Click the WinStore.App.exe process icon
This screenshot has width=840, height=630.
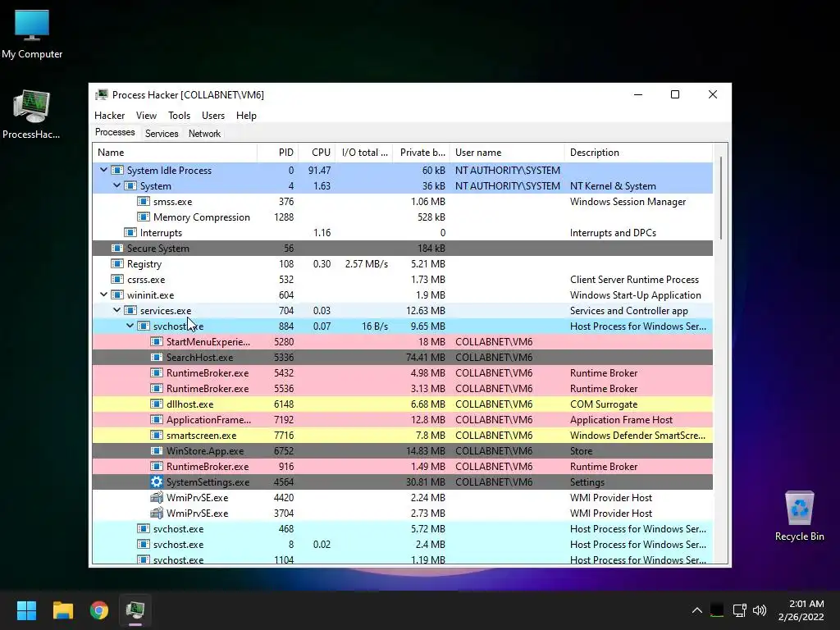click(157, 450)
